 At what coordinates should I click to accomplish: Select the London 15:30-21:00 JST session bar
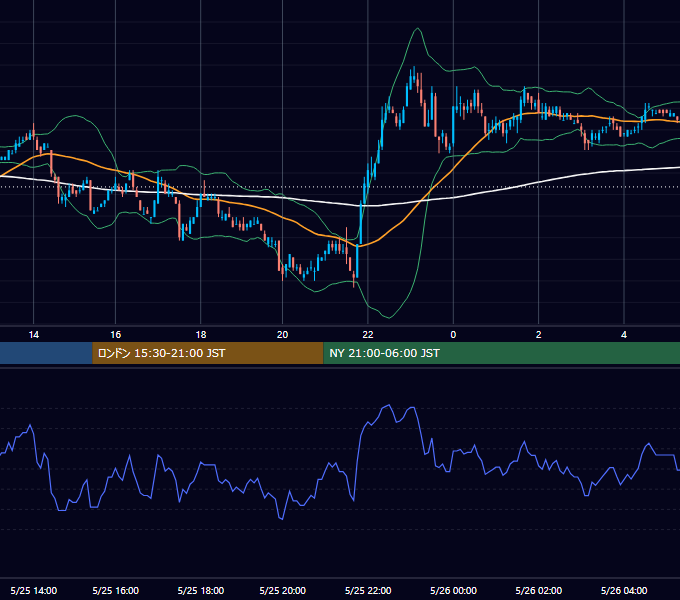pyautogui.click(x=208, y=353)
